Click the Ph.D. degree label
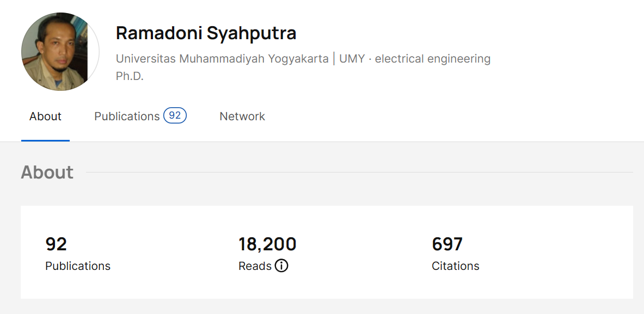The image size is (644, 314). pos(130,76)
